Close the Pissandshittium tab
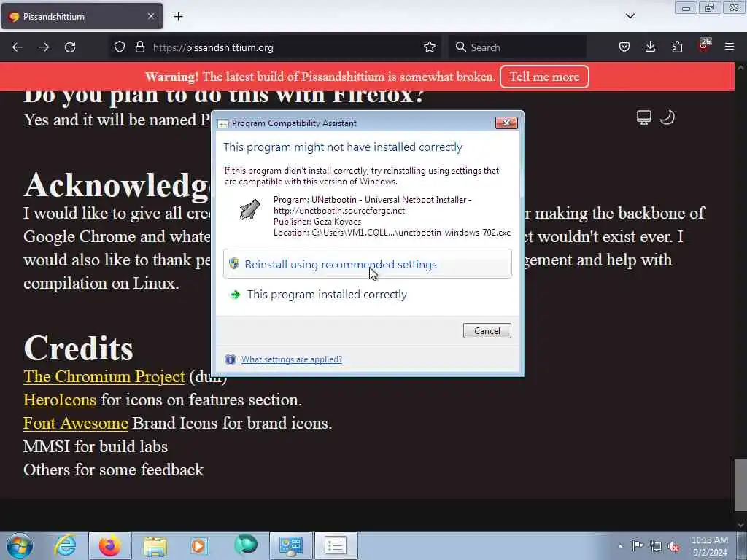Image resolution: width=747 pixels, height=560 pixels. 150,16
